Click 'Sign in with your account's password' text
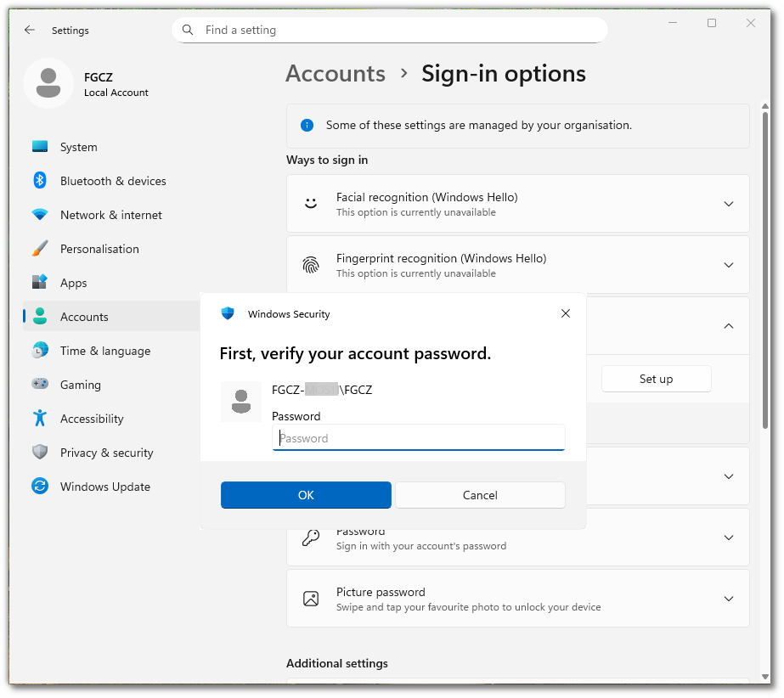Viewport: 784px width, 698px height. [x=421, y=546]
